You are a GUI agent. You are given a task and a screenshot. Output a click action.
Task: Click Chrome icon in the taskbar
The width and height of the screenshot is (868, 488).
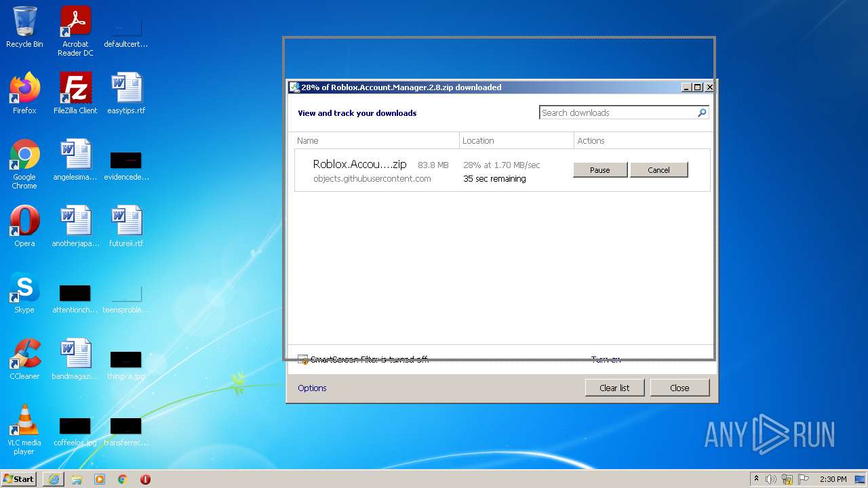point(123,479)
